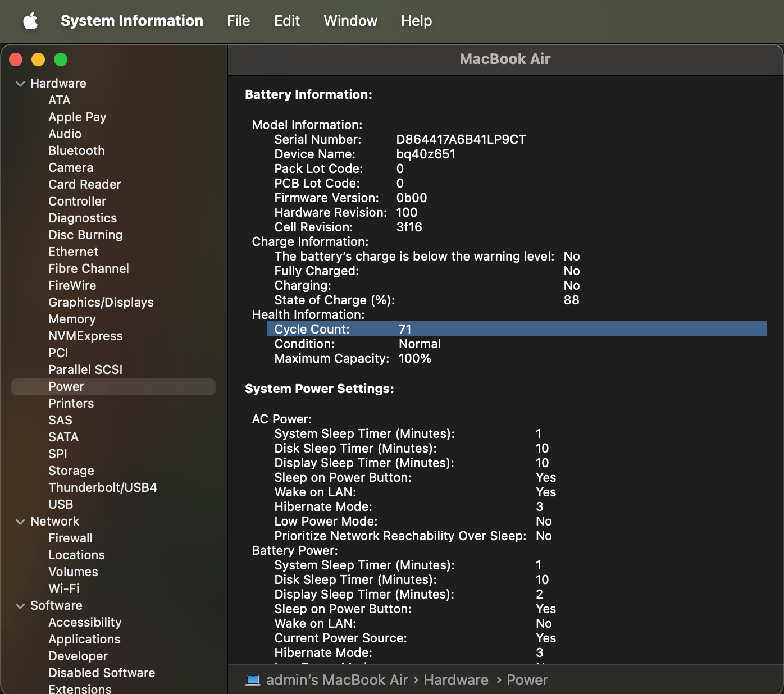
Task: Click the yellow minimize window button
Action: [x=38, y=60]
